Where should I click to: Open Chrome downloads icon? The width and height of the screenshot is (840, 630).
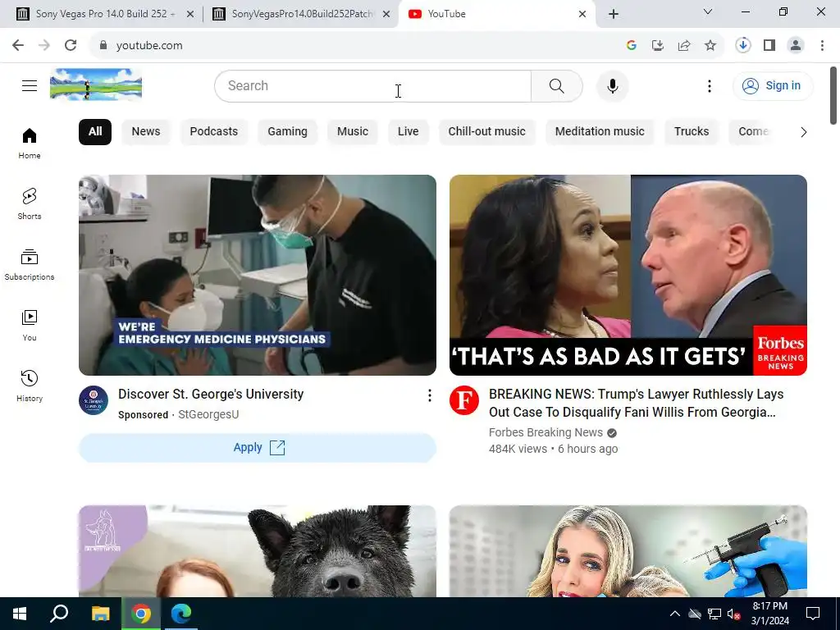tap(743, 46)
